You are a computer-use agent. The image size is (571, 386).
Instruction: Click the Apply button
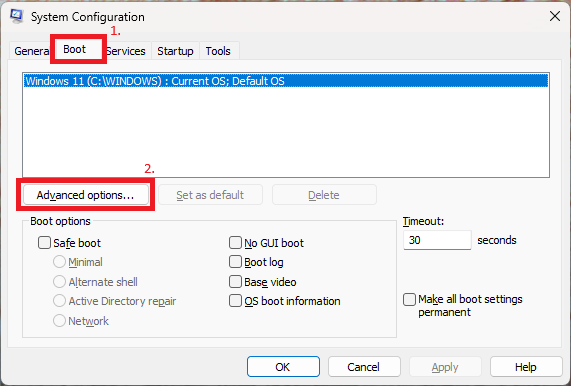[445, 366]
